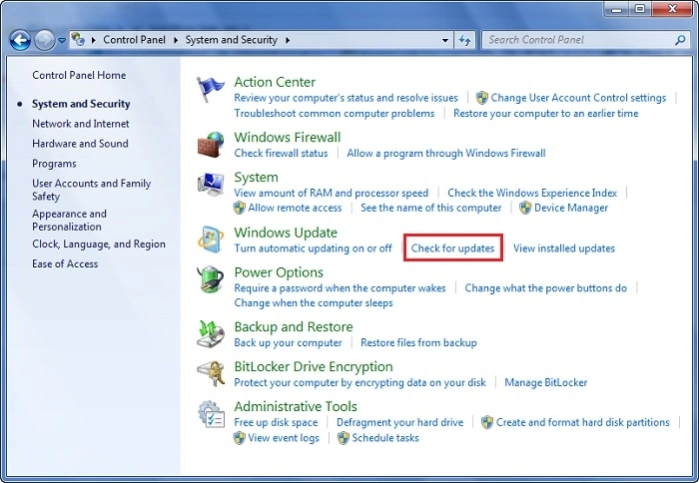Open the System computer monitor icon

210,184
